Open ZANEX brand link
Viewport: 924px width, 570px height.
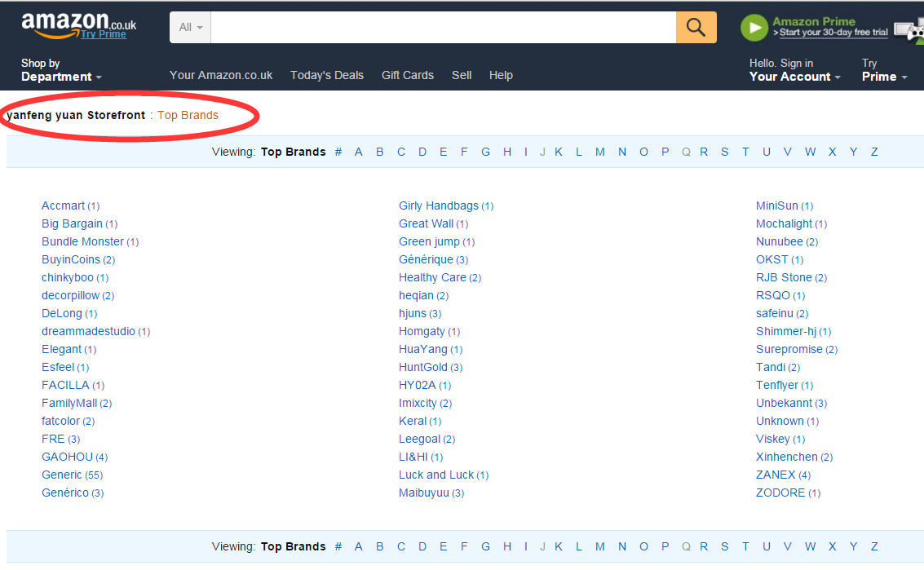coord(776,475)
